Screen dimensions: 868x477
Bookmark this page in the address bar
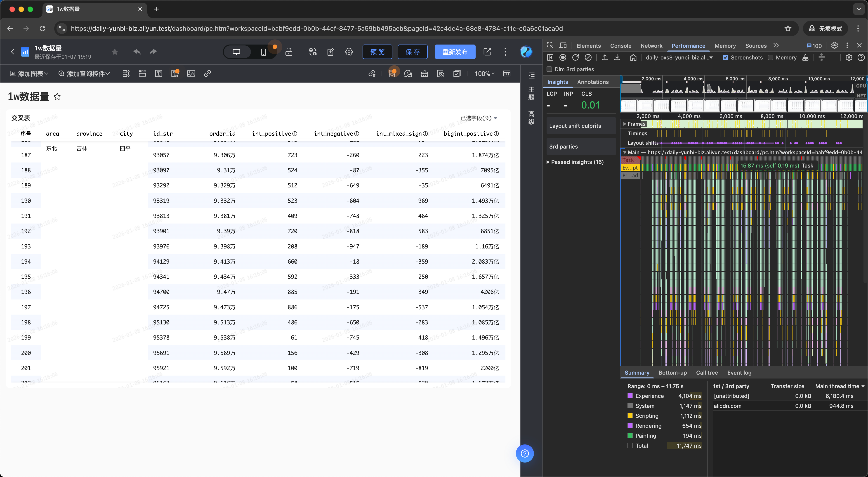tap(788, 29)
